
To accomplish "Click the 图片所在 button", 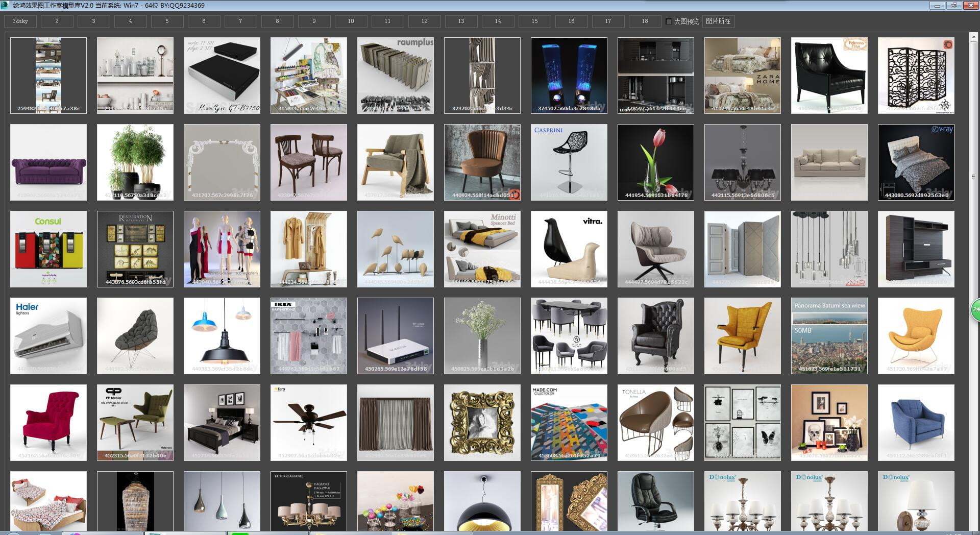I will [x=718, y=21].
